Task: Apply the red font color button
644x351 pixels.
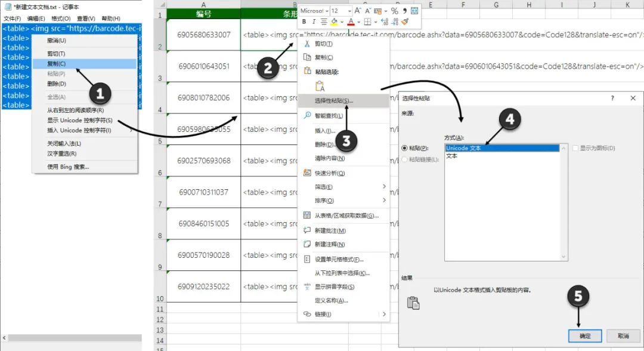Action: (351, 21)
